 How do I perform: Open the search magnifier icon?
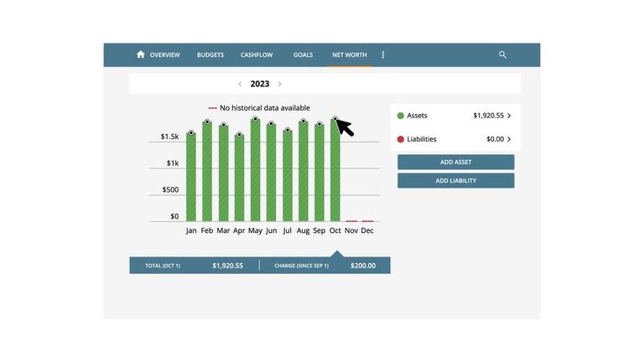click(x=502, y=54)
